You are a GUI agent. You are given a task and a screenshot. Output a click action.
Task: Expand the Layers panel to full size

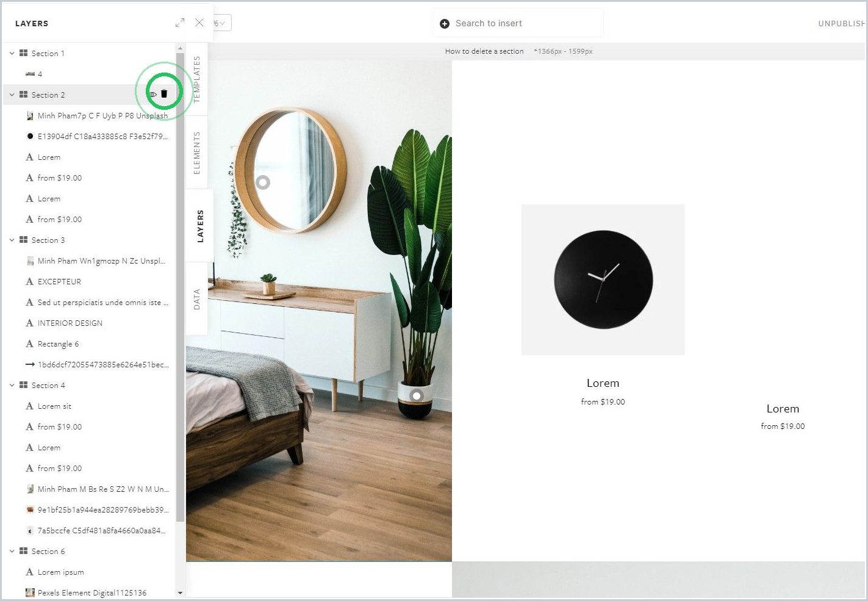point(180,23)
